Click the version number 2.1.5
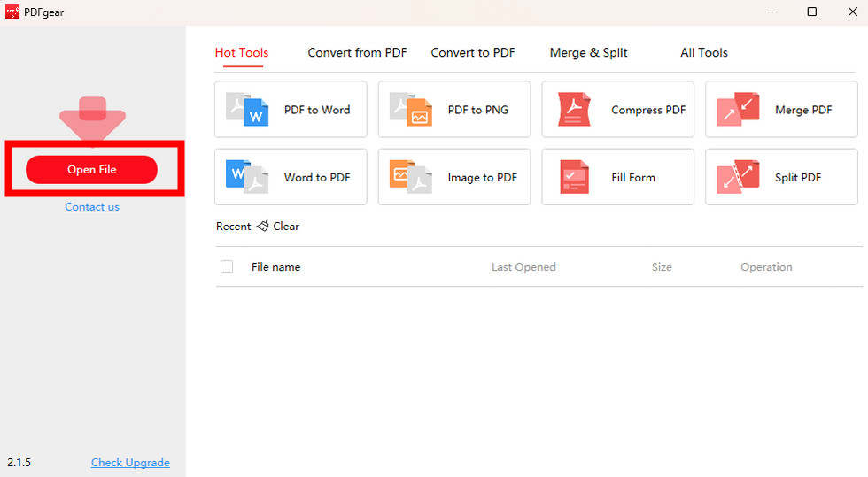This screenshot has width=868, height=477. pyautogui.click(x=19, y=463)
